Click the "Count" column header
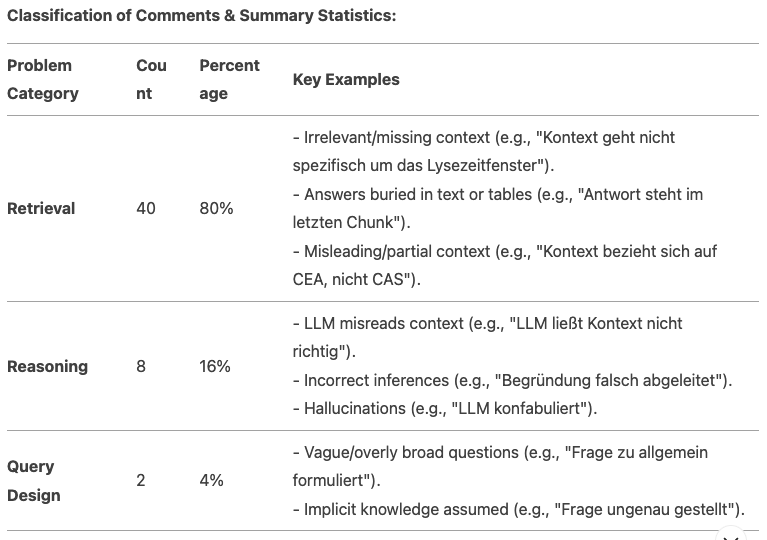The image size is (767, 540). [151, 79]
